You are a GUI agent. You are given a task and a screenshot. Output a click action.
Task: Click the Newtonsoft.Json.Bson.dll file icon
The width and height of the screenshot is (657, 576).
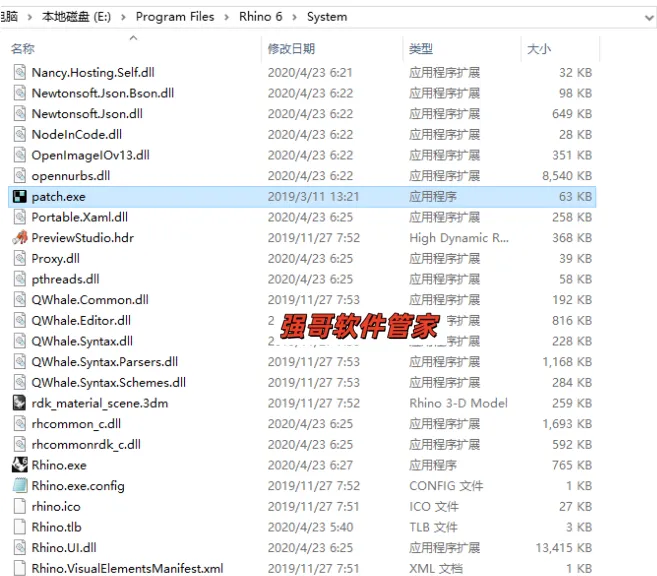click(x=20, y=93)
